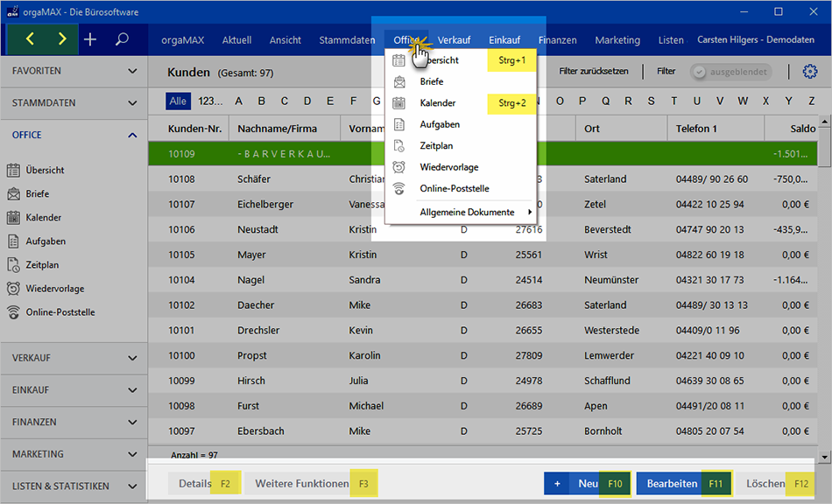Sort by Kunden-Nr. column header

coord(194,129)
